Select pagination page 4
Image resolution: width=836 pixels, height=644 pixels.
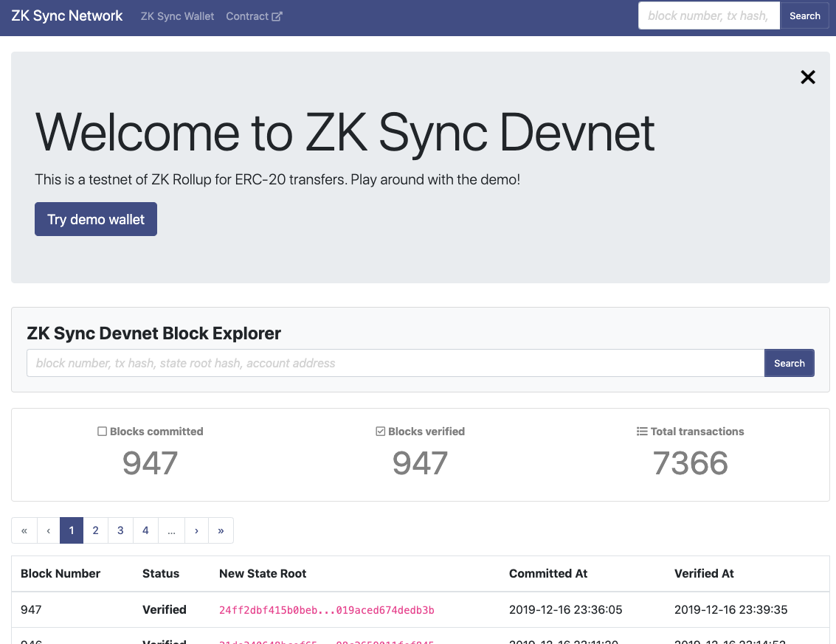click(145, 530)
